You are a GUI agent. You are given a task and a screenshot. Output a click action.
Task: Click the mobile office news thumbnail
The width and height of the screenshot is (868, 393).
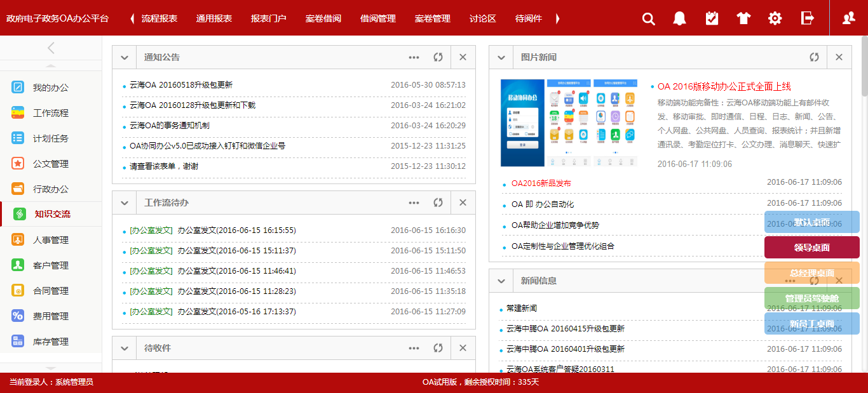point(569,123)
